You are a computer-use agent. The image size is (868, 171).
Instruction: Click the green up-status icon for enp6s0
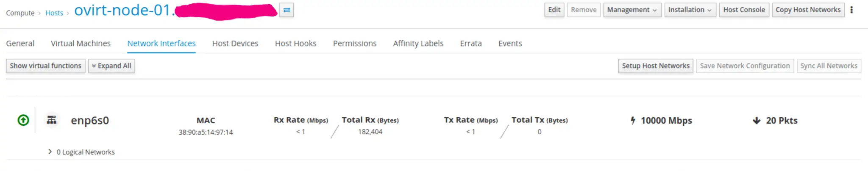[x=23, y=121]
